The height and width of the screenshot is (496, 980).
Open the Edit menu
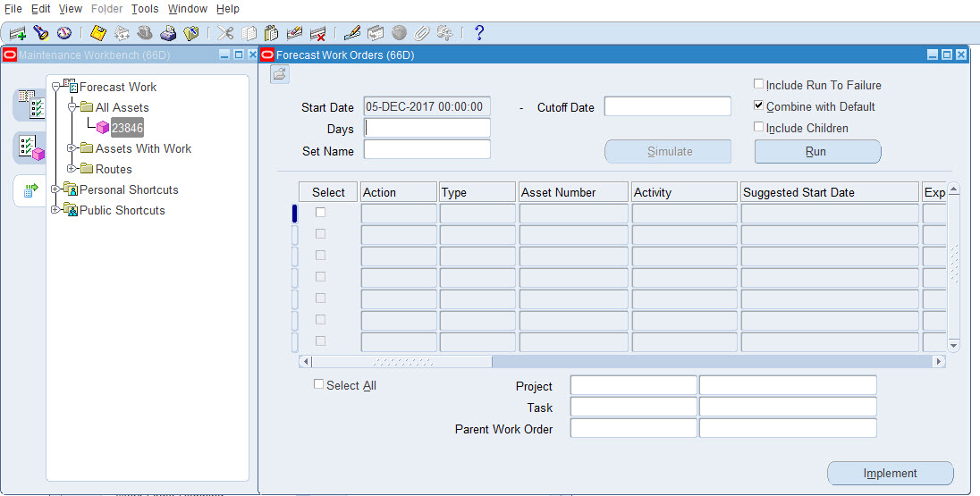40,9
